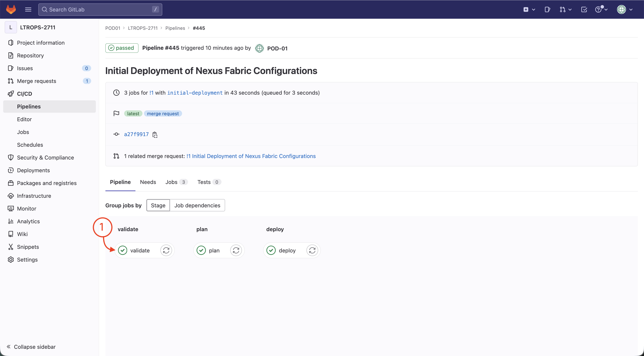Click the GitLab fox logo
The width and height of the screenshot is (644, 356).
click(11, 10)
